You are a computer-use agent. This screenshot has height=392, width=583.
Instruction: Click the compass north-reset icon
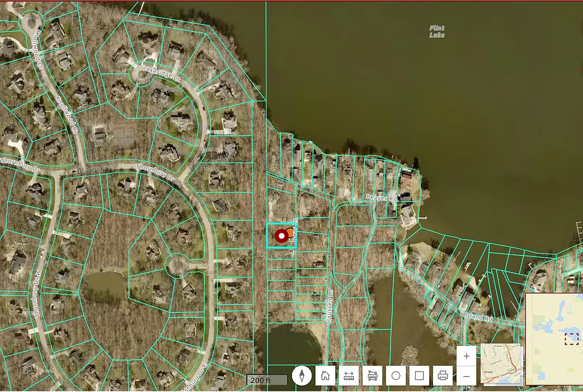pyautogui.click(x=302, y=376)
